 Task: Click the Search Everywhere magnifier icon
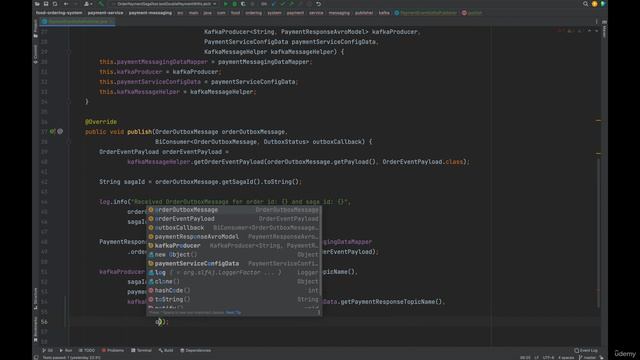pyautogui.click(x=585, y=4)
